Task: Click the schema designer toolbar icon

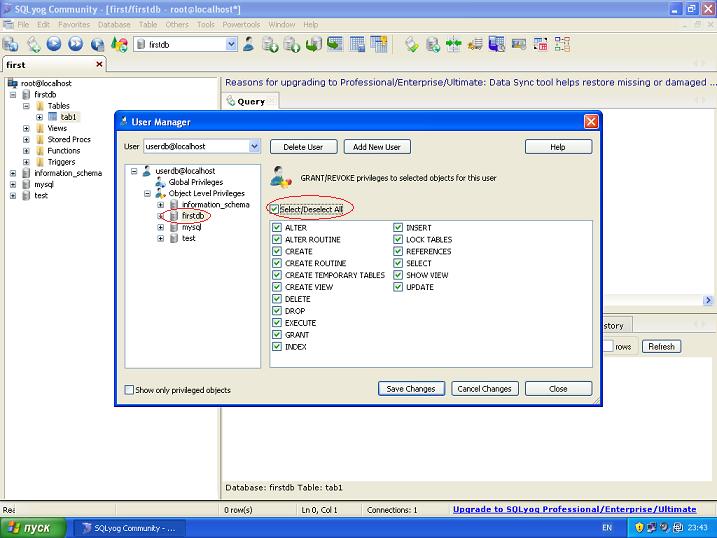Action: pos(562,44)
